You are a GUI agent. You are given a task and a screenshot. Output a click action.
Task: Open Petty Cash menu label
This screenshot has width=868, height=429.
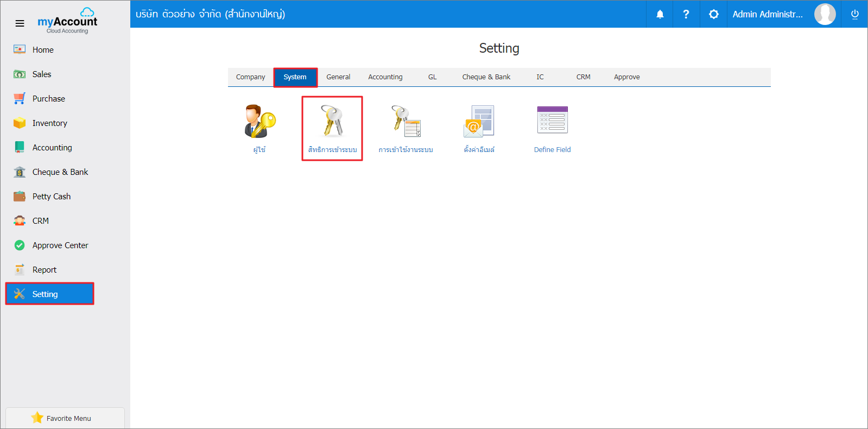[x=52, y=197]
